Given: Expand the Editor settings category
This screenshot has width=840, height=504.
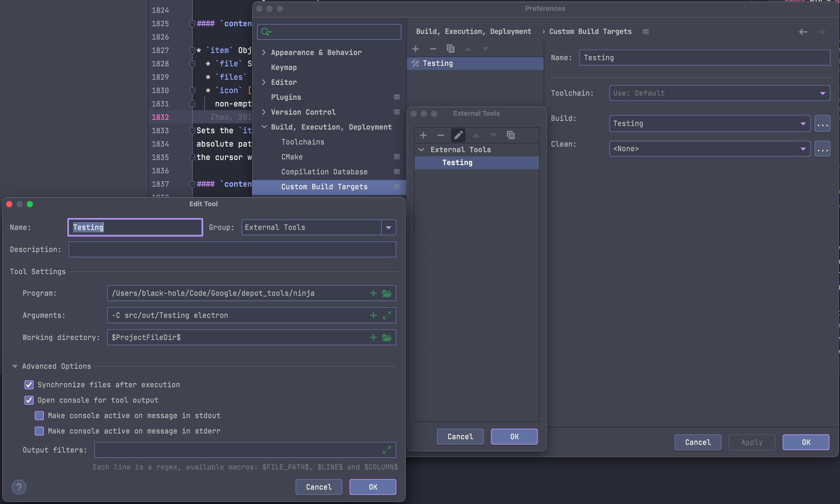Looking at the screenshot, I should 264,82.
